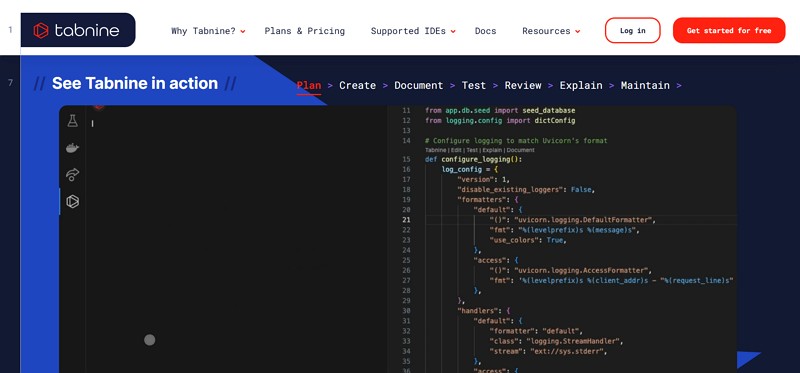Open the Docs link
This screenshot has height=373, width=800.
(485, 31)
